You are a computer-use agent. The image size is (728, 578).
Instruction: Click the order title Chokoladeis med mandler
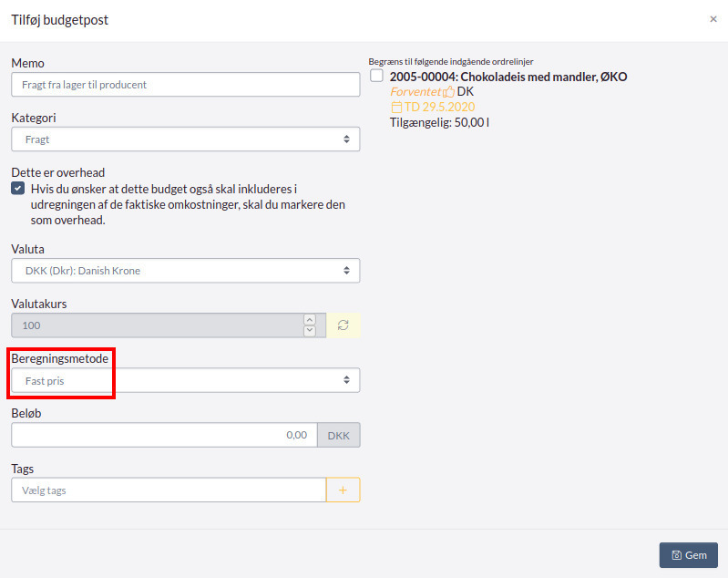(x=528, y=77)
